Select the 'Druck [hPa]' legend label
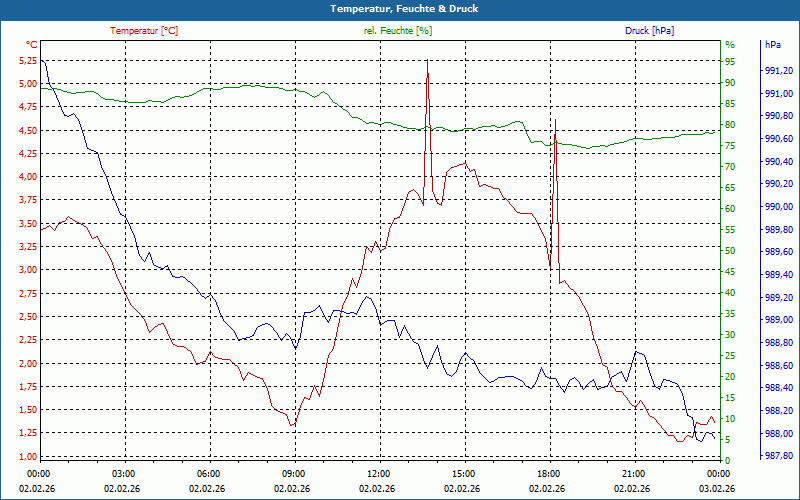Image resolution: width=800 pixels, height=500 pixels. [649, 31]
